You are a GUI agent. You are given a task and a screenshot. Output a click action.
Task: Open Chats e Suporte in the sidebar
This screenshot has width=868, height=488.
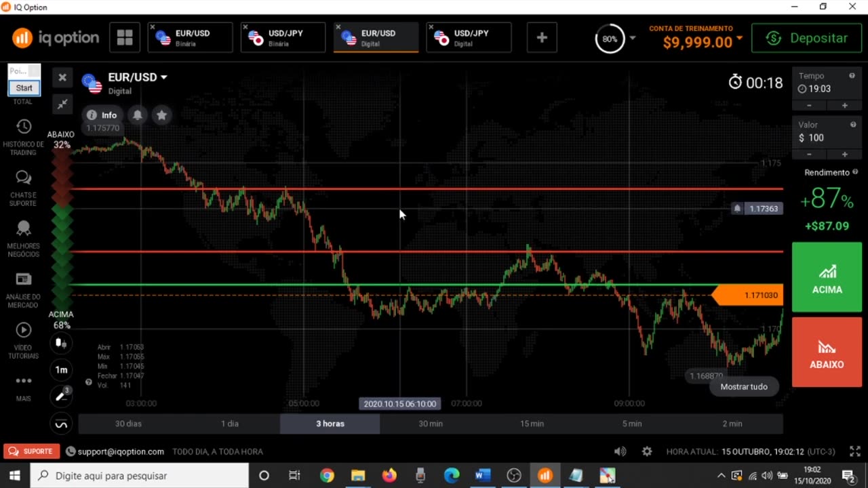(x=24, y=188)
